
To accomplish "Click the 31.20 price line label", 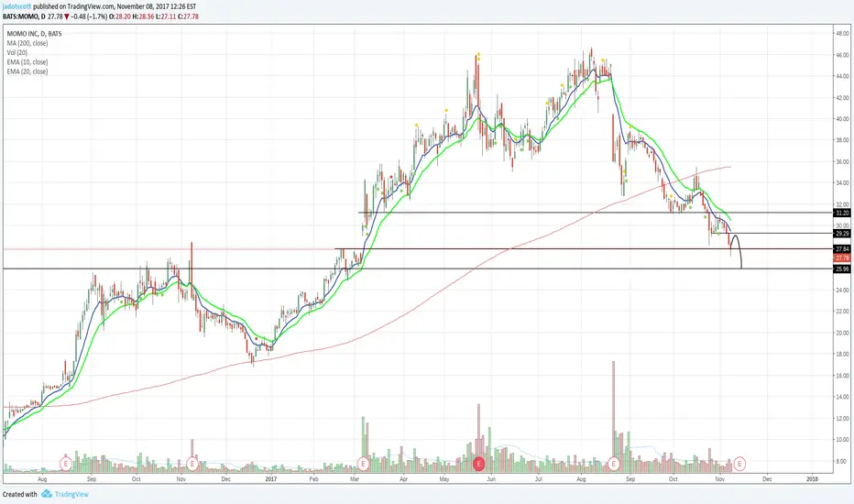I will point(842,213).
